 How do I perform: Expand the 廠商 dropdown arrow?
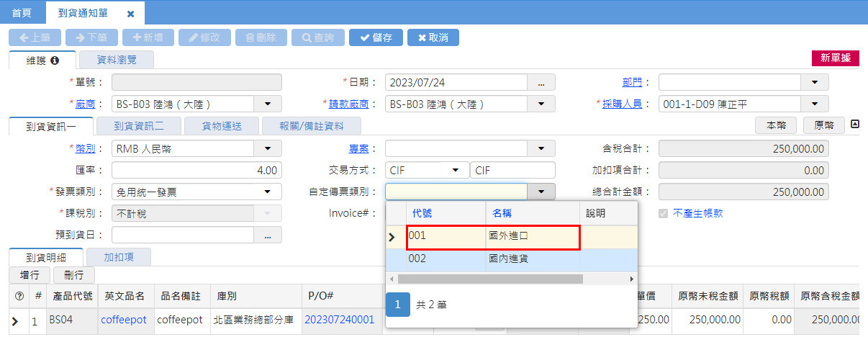pos(268,104)
